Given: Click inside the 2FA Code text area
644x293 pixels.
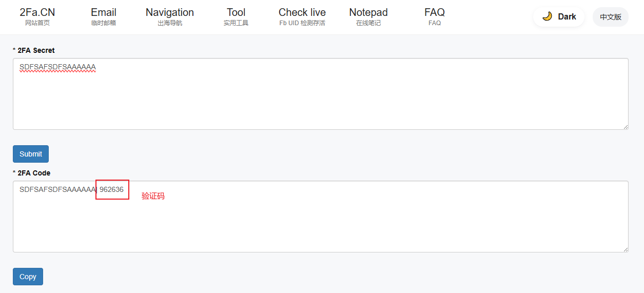Looking at the screenshot, I should pyautogui.click(x=321, y=217).
